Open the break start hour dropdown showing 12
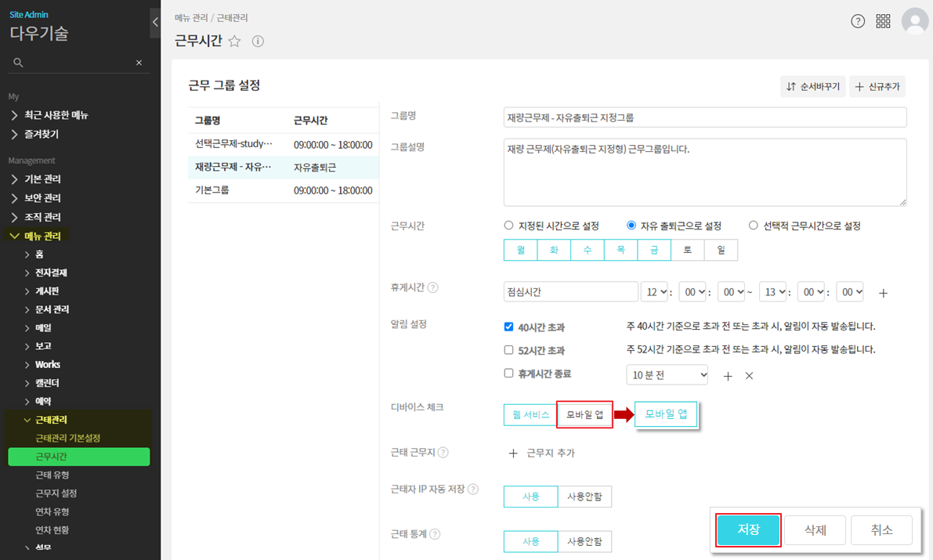Image resolution: width=933 pixels, height=560 pixels. [656, 291]
